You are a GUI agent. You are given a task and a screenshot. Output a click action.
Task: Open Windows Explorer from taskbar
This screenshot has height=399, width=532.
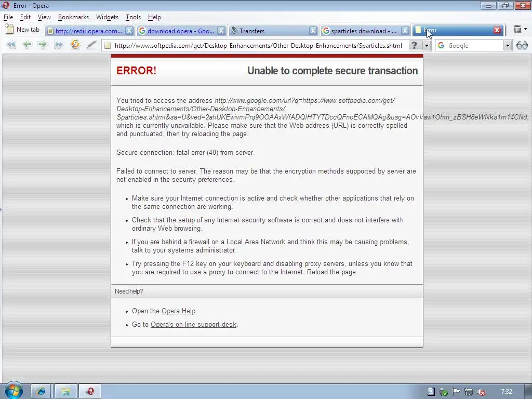point(66,392)
